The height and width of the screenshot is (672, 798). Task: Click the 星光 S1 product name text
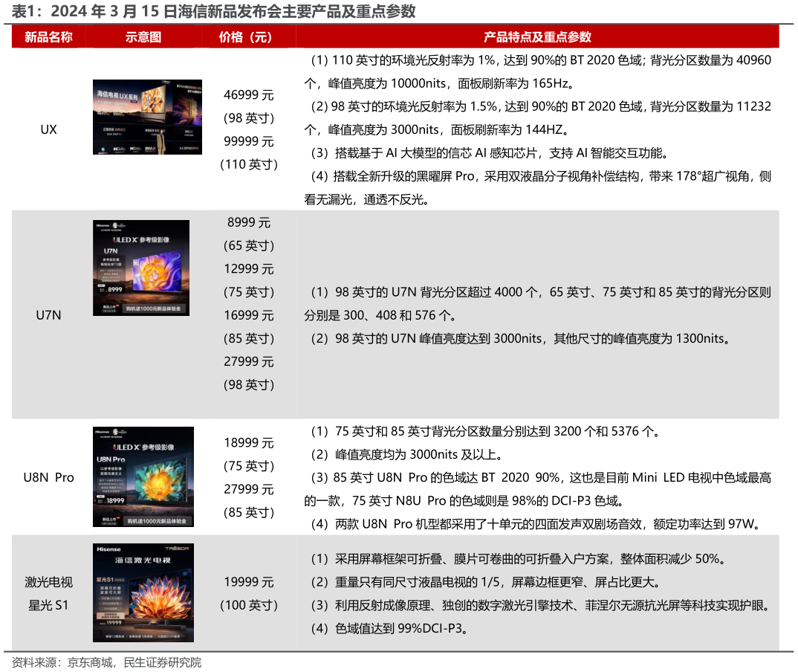point(48,605)
